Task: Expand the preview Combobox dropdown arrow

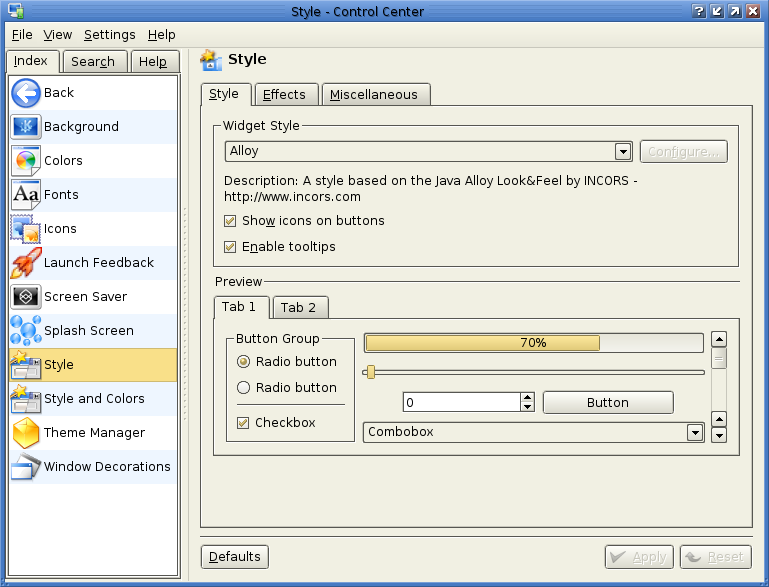Action: pos(694,433)
